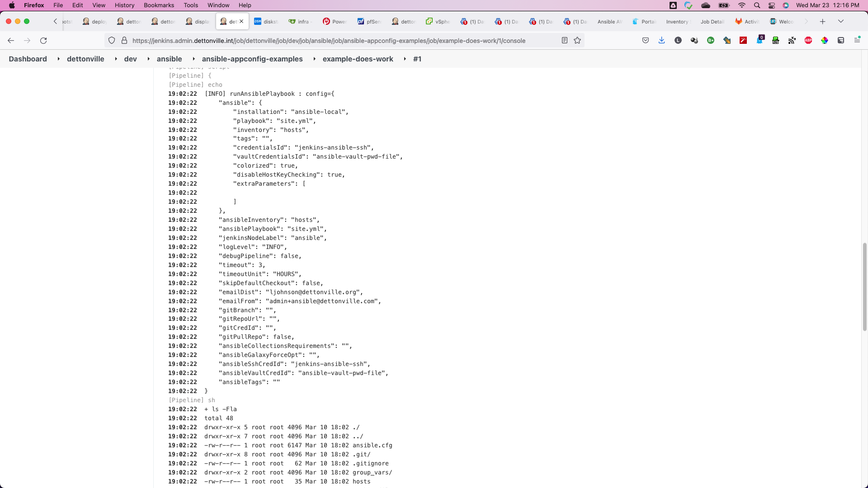This screenshot has height=488, width=868.
Task: Switch to the pfSense browser tab
Action: (369, 21)
